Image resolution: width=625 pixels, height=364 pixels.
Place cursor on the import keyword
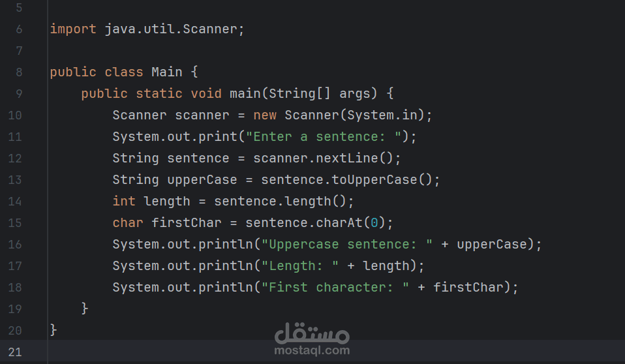(x=73, y=29)
